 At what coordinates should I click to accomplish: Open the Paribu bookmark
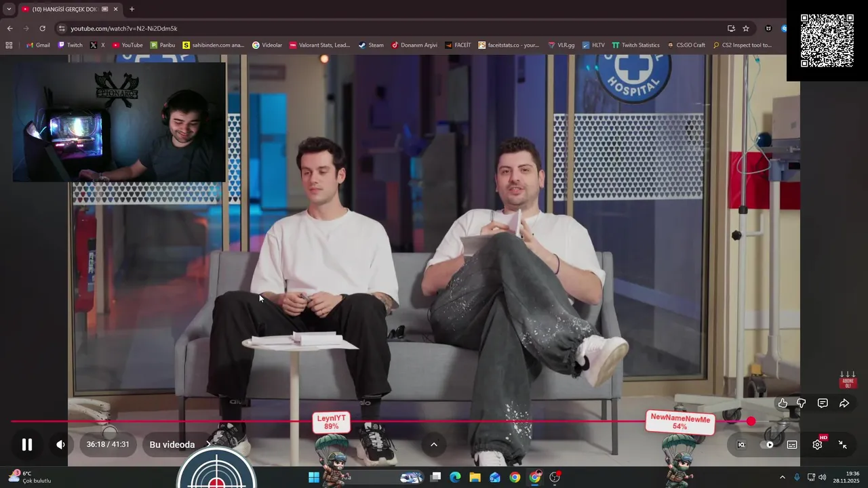[163, 45]
